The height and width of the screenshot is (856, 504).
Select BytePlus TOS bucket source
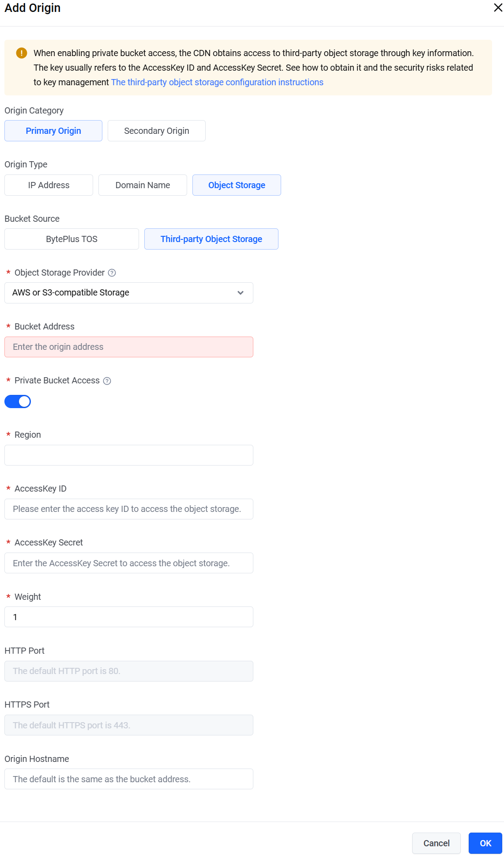coord(71,239)
